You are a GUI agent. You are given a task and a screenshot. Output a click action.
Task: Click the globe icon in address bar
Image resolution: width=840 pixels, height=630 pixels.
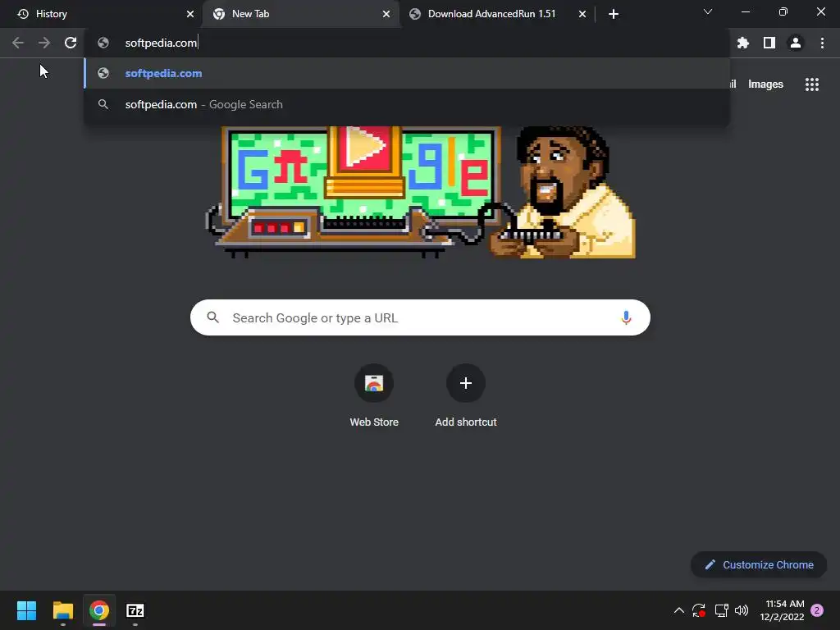click(x=103, y=43)
